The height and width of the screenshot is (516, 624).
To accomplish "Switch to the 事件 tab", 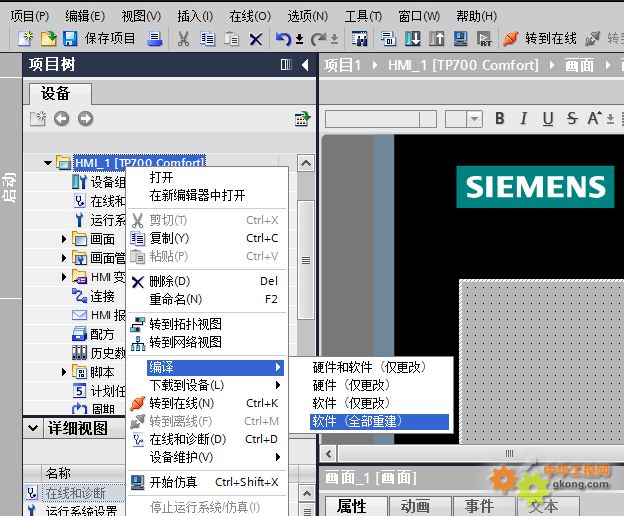I will [x=484, y=506].
